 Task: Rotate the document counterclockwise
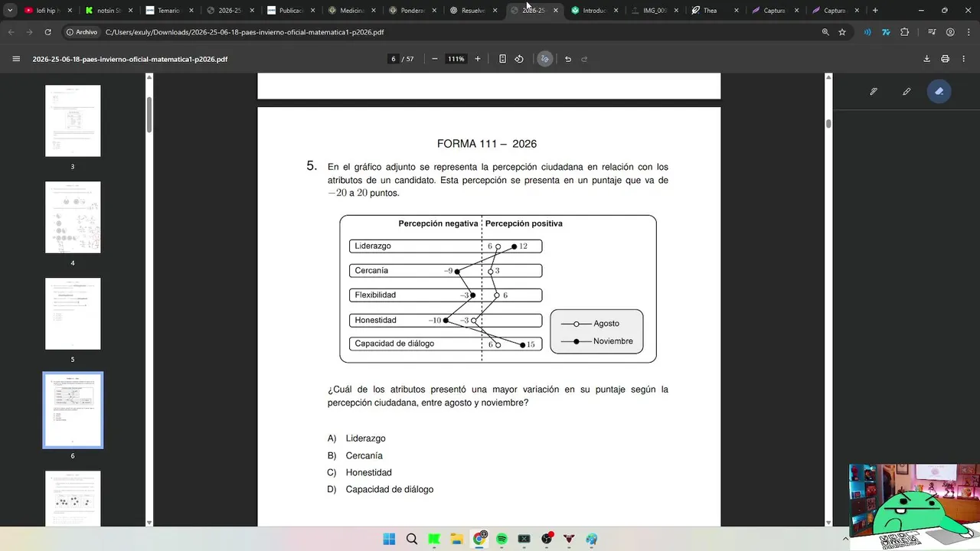(x=519, y=59)
